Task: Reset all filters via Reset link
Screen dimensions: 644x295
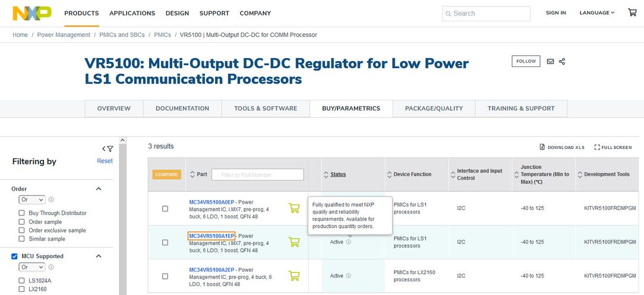Action: [105, 161]
